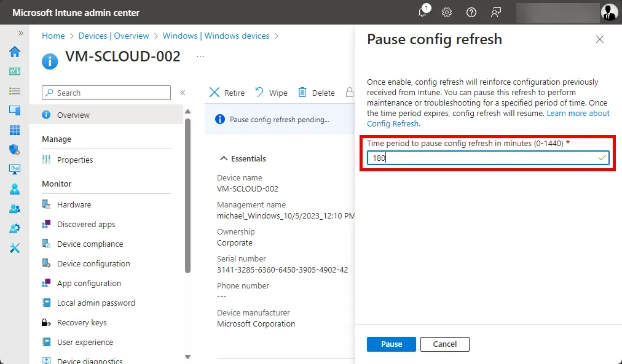This screenshot has width=622, height=364.
Task: Click the device menu Search box
Action: [106, 93]
